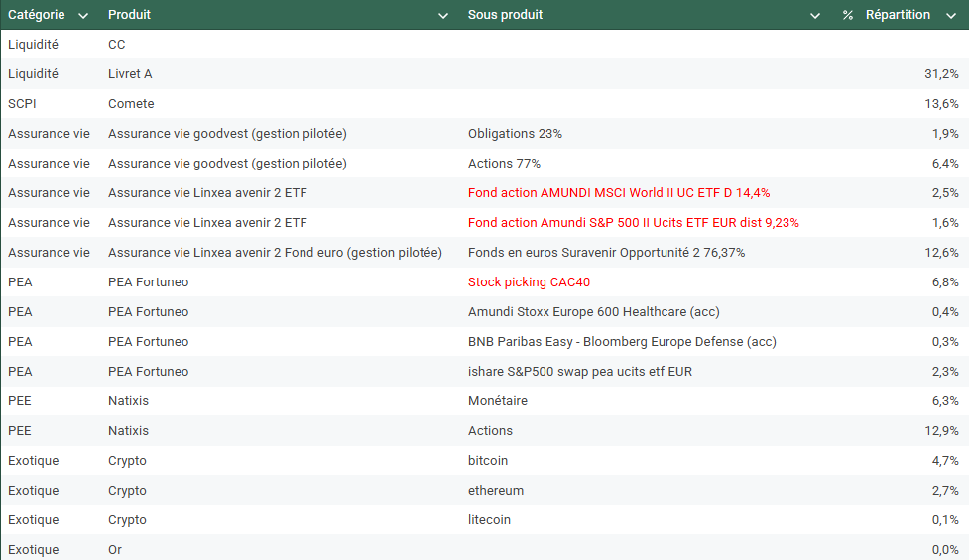Click the red Stock picking CAC40 text
The image size is (969, 560).
pos(529,282)
